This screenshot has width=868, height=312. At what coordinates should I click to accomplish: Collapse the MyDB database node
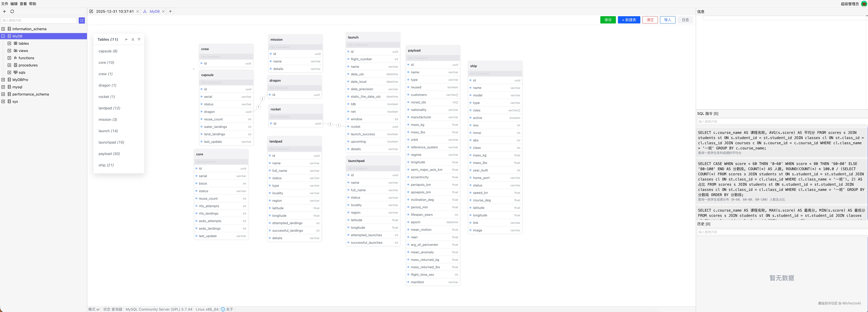click(3, 36)
